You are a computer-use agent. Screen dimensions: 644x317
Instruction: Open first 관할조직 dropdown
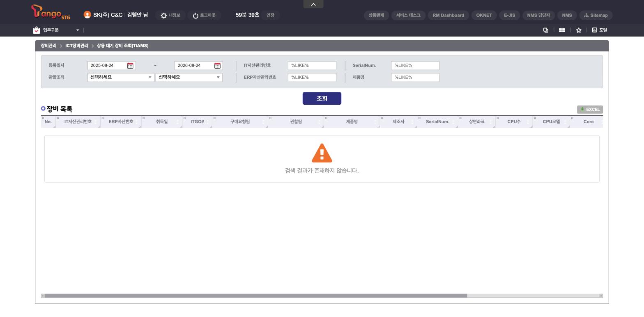(x=121, y=77)
